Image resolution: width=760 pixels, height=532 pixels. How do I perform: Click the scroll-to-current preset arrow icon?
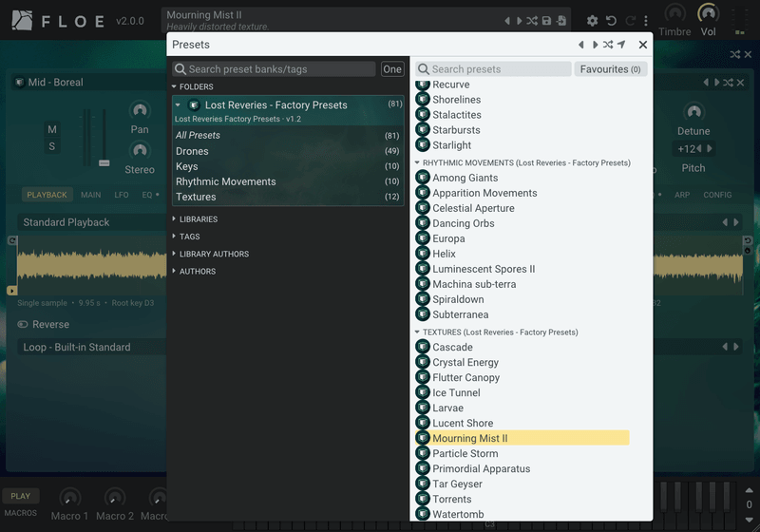(x=621, y=45)
